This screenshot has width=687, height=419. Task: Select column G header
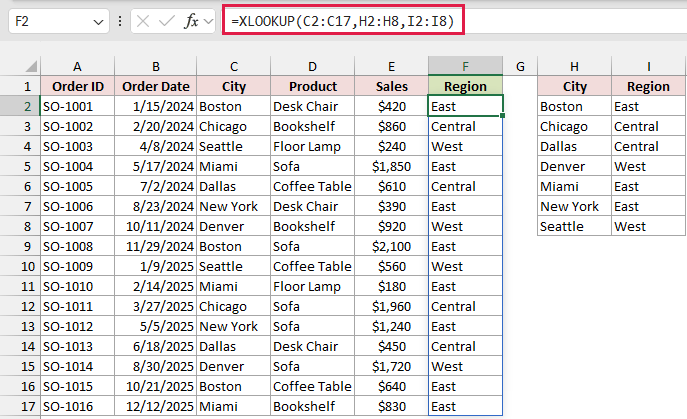(520, 66)
